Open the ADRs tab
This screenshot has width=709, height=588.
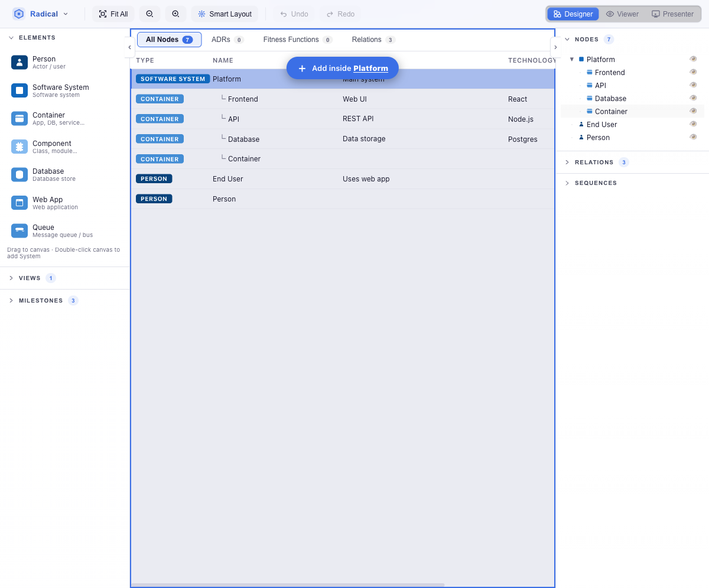click(x=227, y=40)
